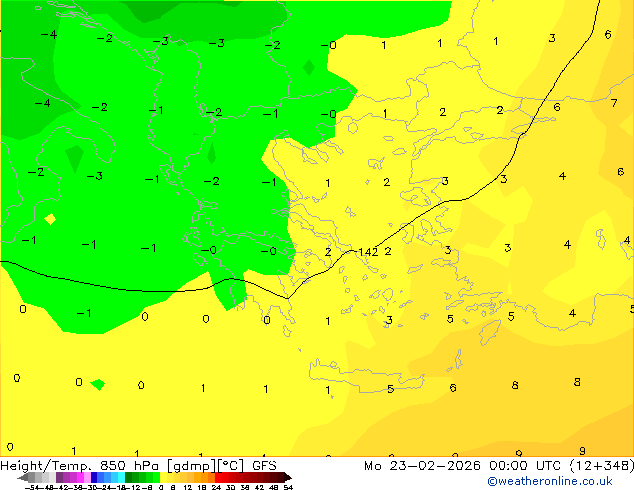
Task: Select the bright red swatch above legend value 24
Action: 218,477
